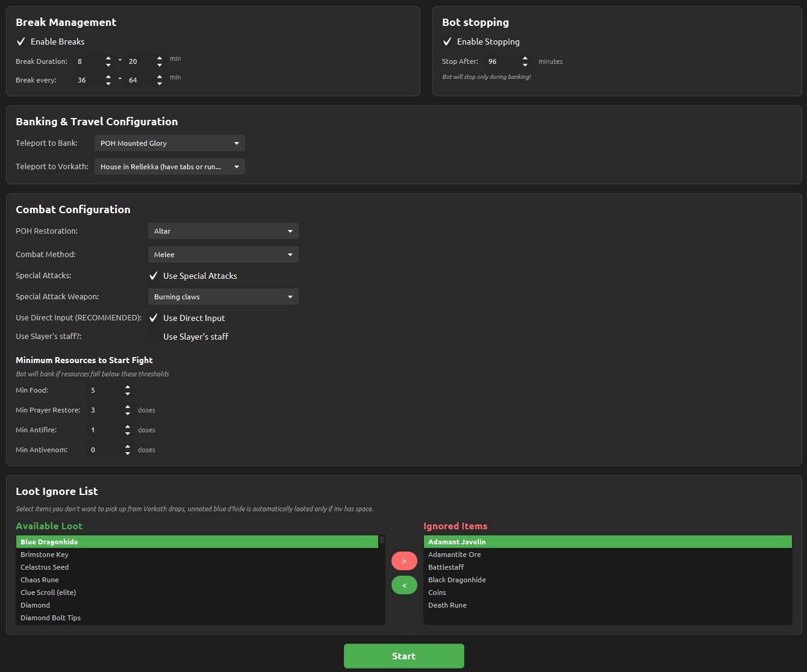Increase the minimum Break Duration value

point(108,58)
